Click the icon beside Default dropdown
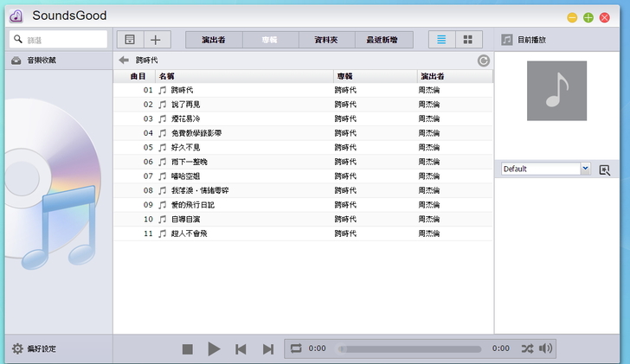 [x=605, y=169]
